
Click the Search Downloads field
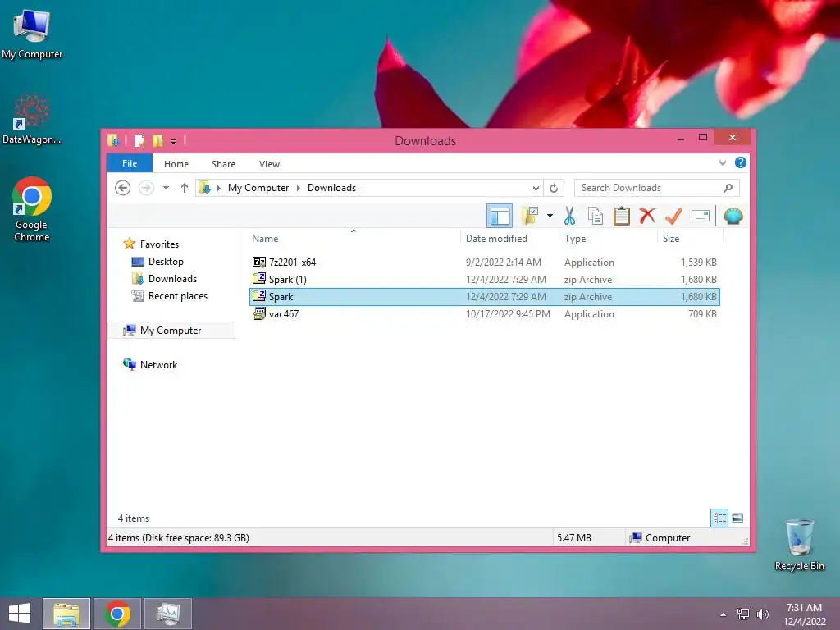click(657, 188)
